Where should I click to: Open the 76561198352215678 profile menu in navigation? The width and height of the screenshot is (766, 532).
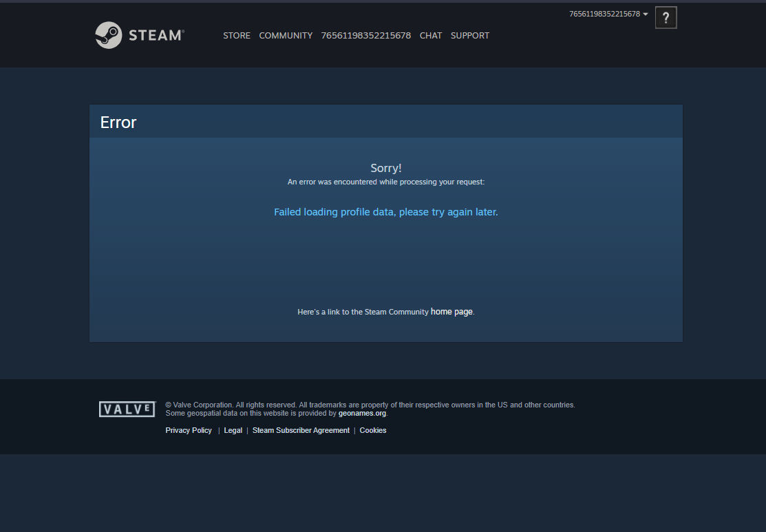366,36
